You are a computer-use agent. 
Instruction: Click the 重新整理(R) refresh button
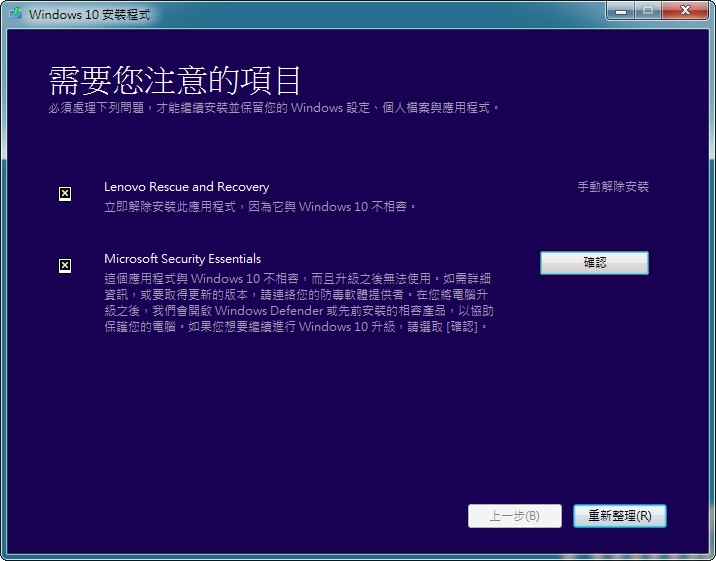(620, 516)
